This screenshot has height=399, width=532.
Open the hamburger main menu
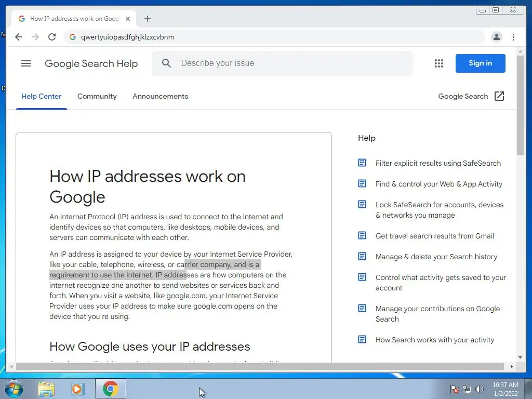click(26, 63)
